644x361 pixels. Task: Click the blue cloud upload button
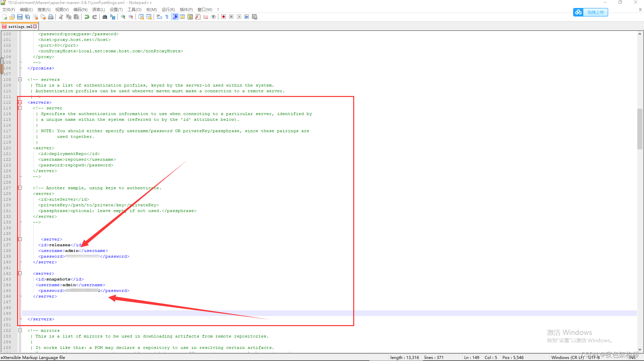[x=591, y=12]
